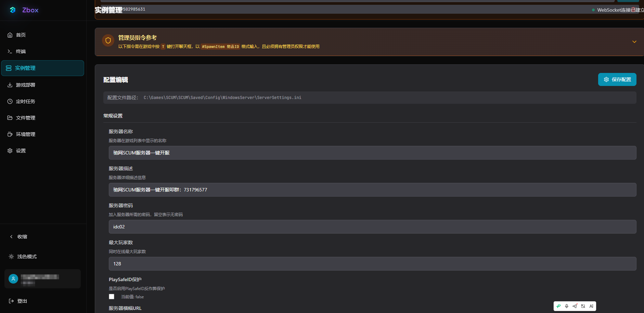Switch to 浅色模式 light mode
Viewport: 644px width, 313px height.
click(23, 256)
